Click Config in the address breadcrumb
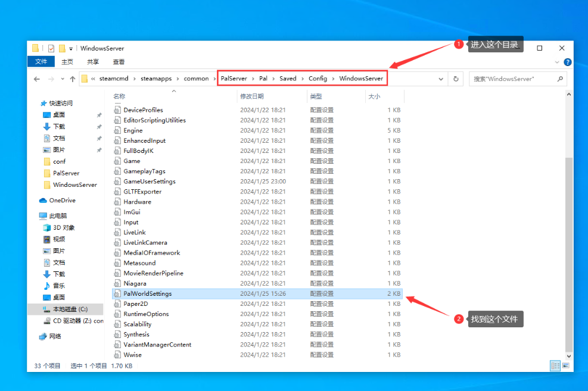 318,79
